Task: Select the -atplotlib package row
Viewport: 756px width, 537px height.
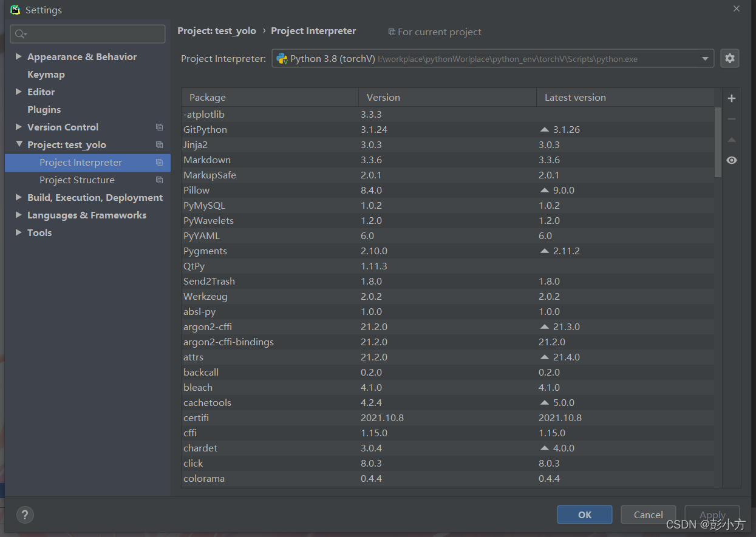Action: click(x=448, y=115)
